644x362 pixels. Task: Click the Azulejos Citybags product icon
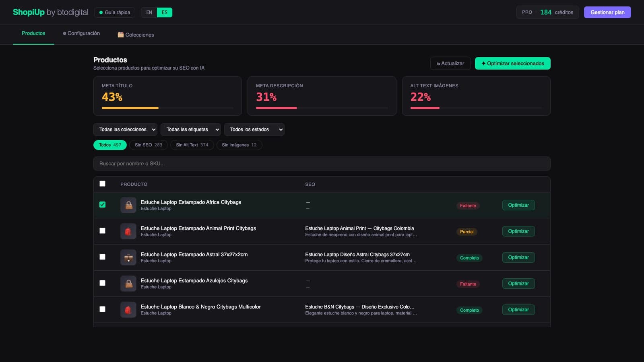128,284
